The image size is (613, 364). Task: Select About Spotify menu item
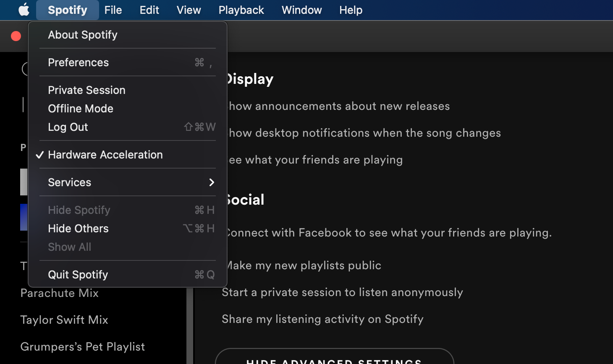click(83, 35)
